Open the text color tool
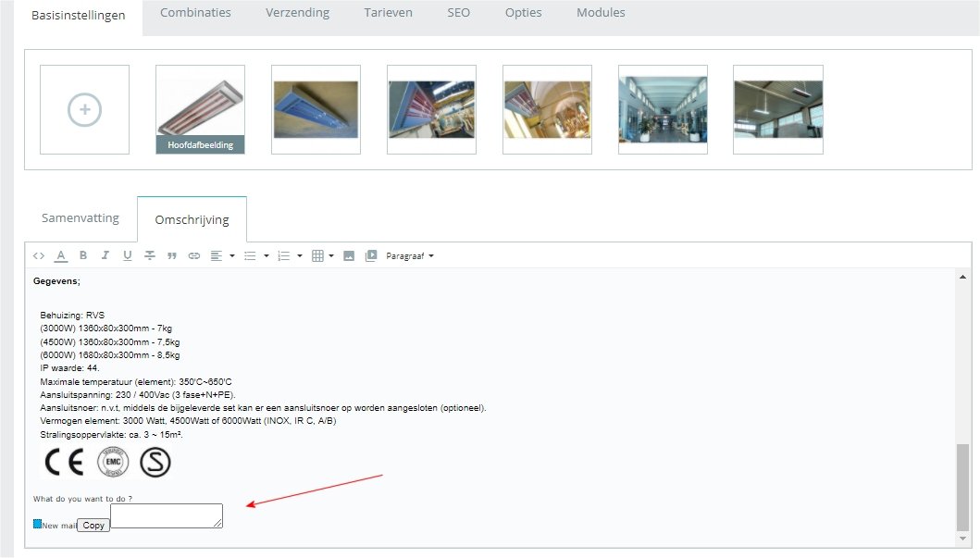Screen dimensions: 980x558 [x=61, y=255]
